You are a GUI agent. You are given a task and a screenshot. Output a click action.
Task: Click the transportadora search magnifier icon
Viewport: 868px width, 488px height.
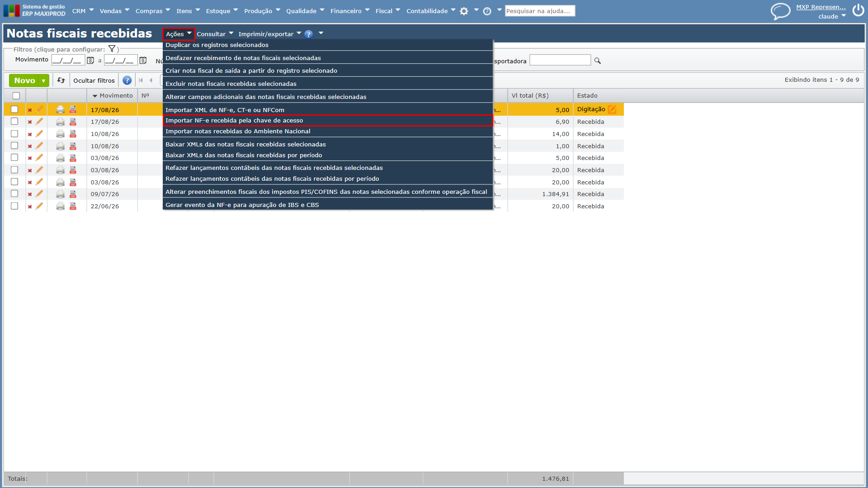(x=597, y=61)
